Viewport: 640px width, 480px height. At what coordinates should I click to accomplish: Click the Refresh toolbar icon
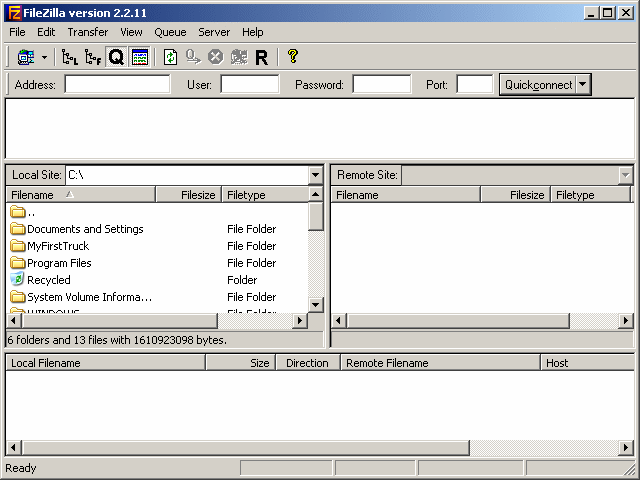point(170,58)
